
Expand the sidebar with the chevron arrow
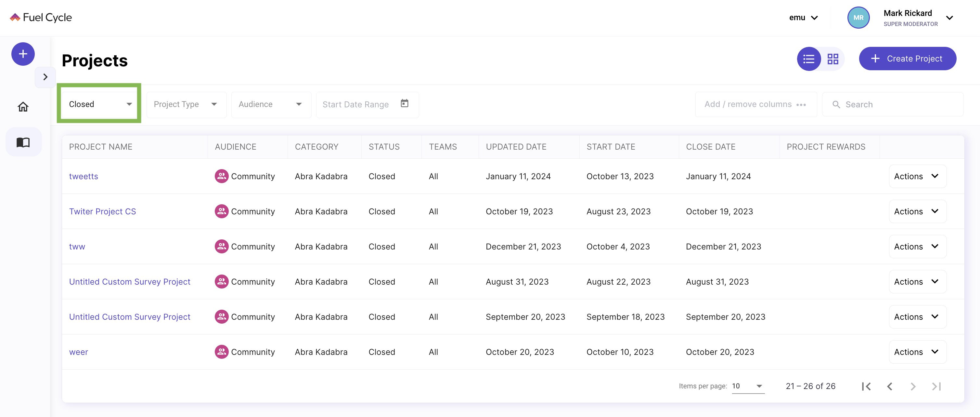click(45, 77)
